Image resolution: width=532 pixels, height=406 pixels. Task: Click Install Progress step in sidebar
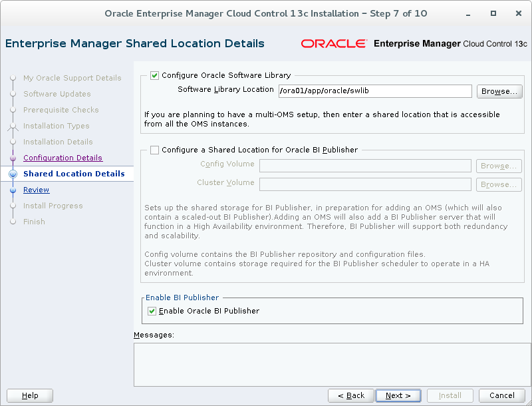click(53, 206)
